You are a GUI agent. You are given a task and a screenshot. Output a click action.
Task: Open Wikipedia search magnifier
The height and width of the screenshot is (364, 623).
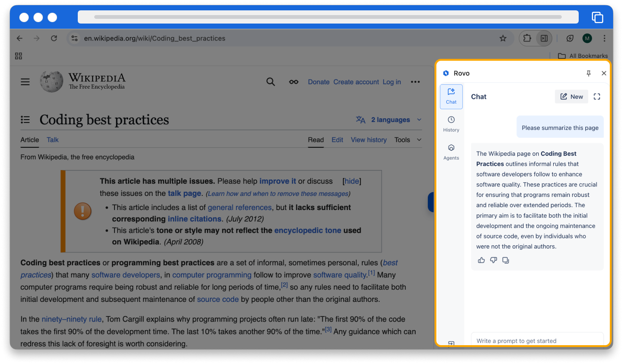click(x=271, y=82)
